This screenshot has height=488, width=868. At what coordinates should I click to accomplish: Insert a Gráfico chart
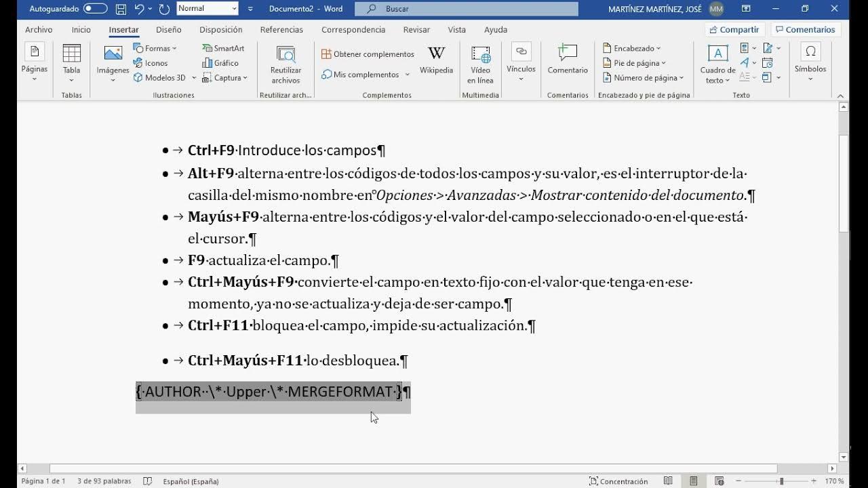[x=222, y=62]
